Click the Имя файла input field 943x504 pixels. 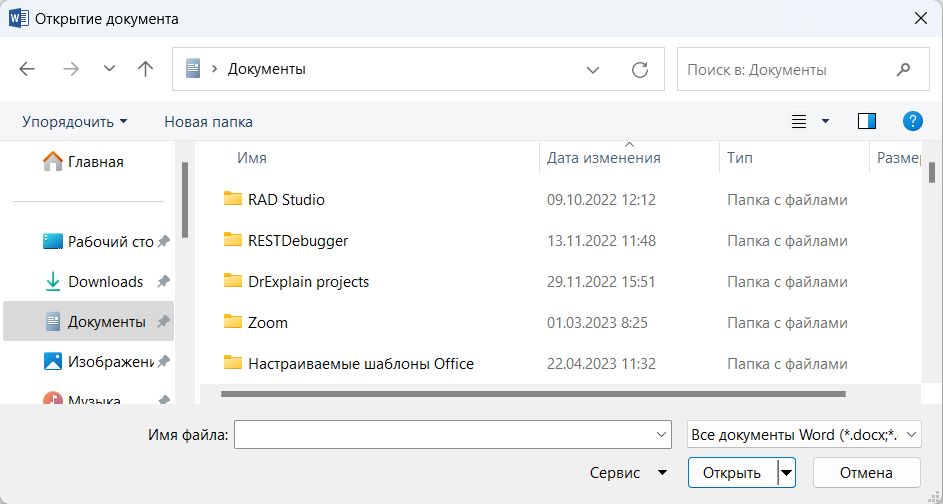click(443, 434)
